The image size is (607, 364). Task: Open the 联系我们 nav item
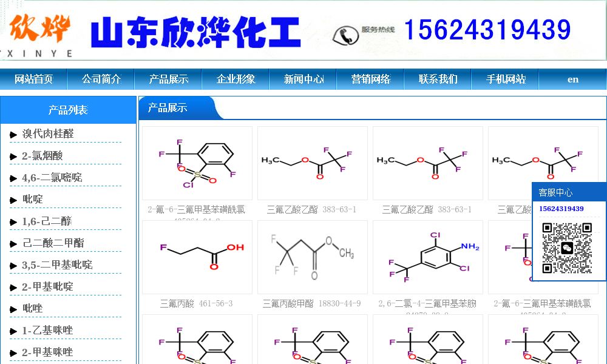438,79
